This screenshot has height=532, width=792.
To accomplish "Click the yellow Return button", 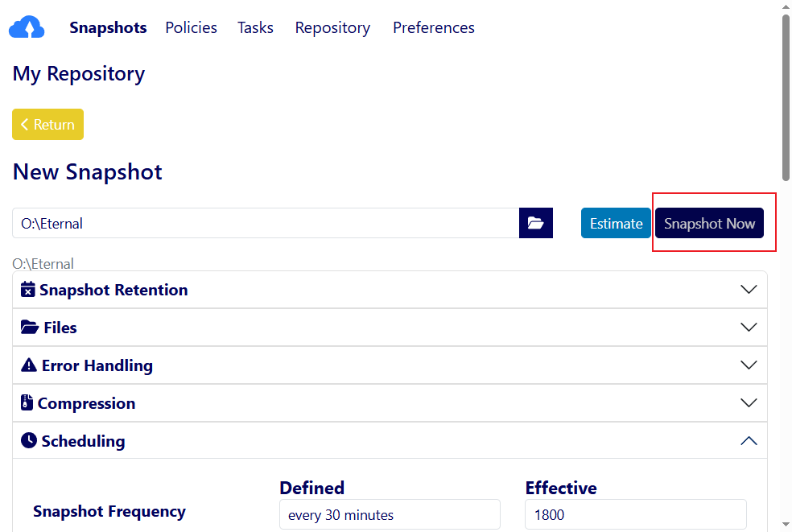I will pos(47,125).
